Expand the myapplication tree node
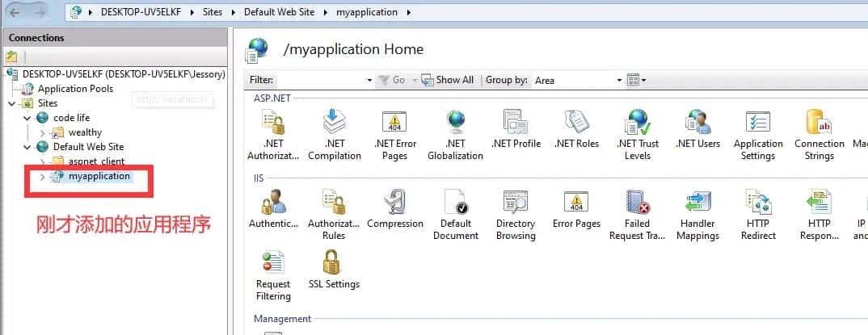 (x=43, y=176)
